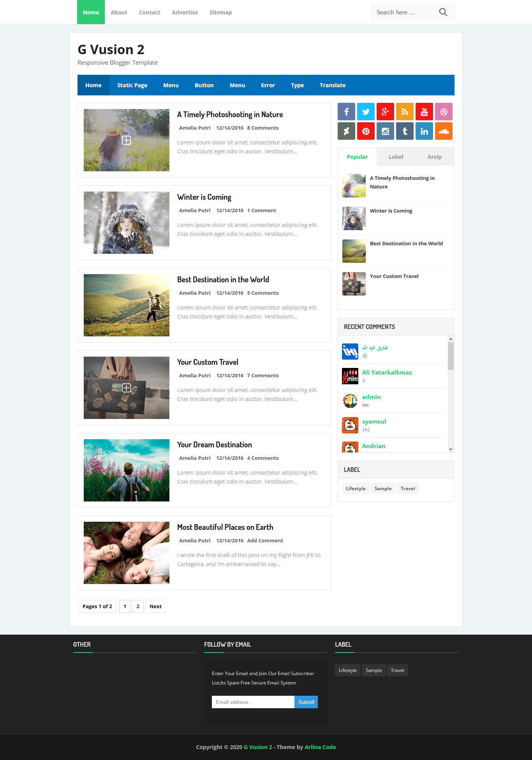Select sidebar Lifestyle label tag
Viewport: 532px width, 760px height.
[x=356, y=488]
